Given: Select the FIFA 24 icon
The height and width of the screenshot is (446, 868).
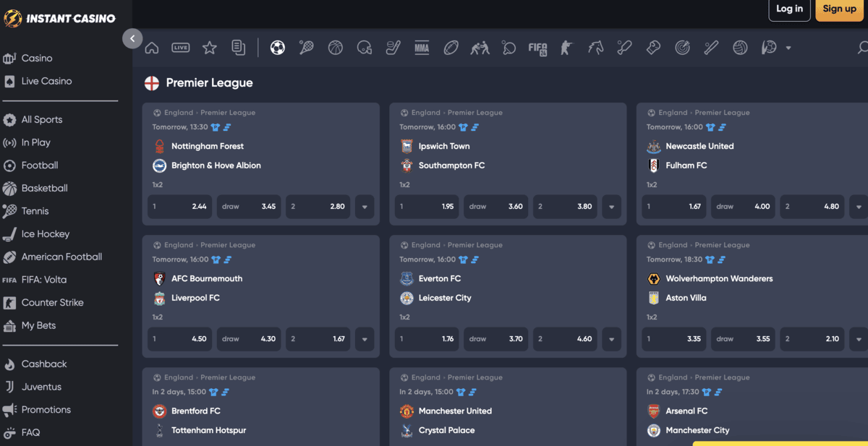Looking at the screenshot, I should pos(537,48).
